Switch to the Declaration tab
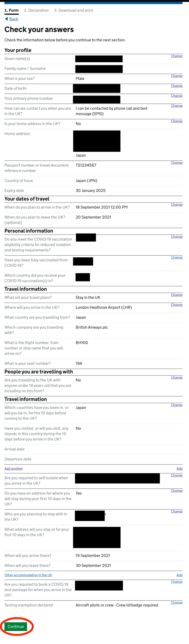The height and width of the screenshot is (644, 189). [36, 10]
